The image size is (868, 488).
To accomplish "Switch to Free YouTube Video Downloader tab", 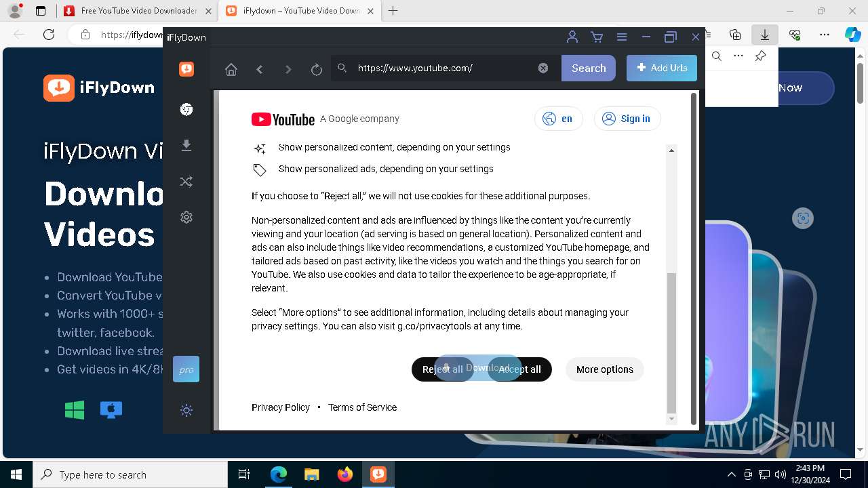I will tap(138, 11).
